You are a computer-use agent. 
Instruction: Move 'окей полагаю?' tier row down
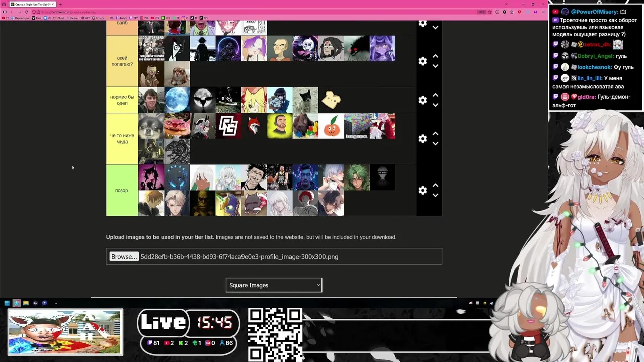tap(435, 66)
